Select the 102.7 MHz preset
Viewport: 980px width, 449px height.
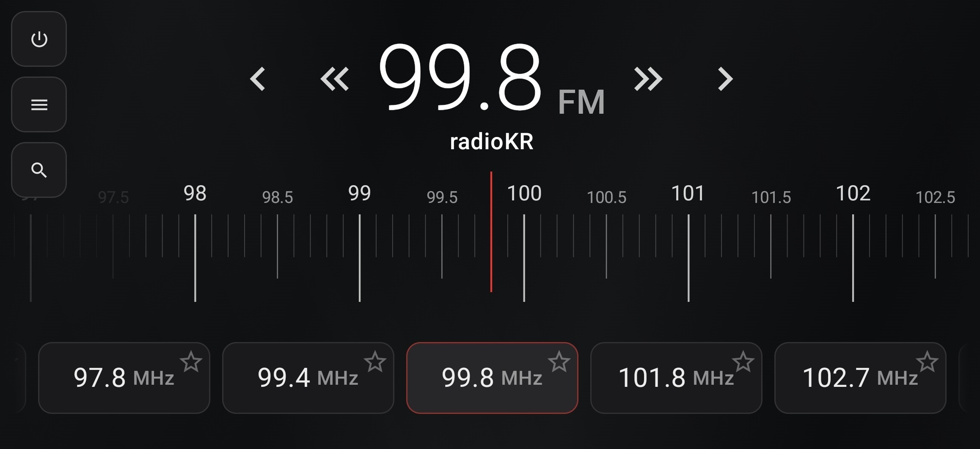pos(860,378)
